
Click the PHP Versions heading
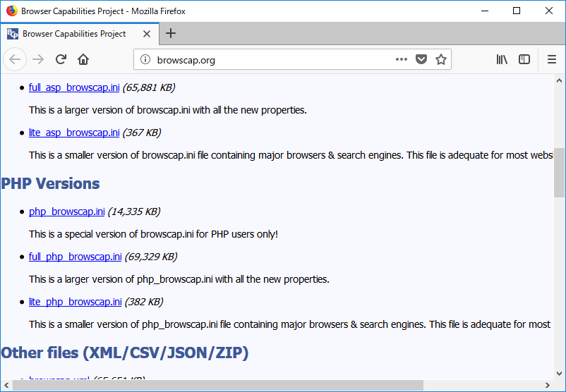[x=51, y=183]
